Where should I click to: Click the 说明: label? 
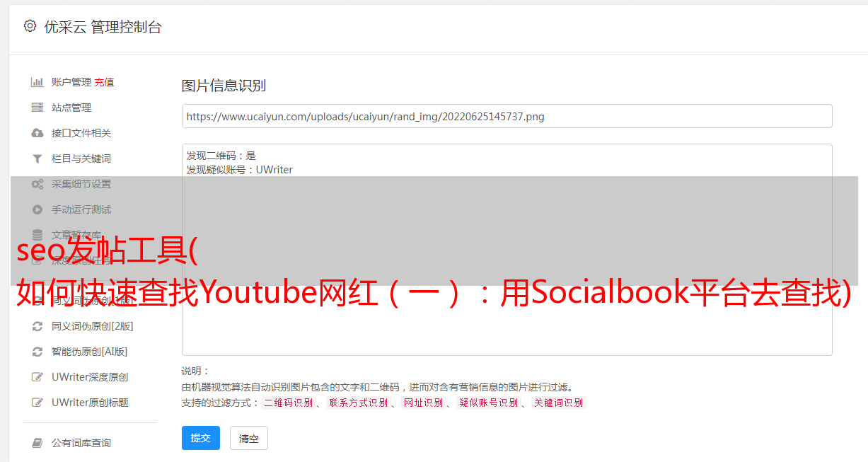(195, 371)
